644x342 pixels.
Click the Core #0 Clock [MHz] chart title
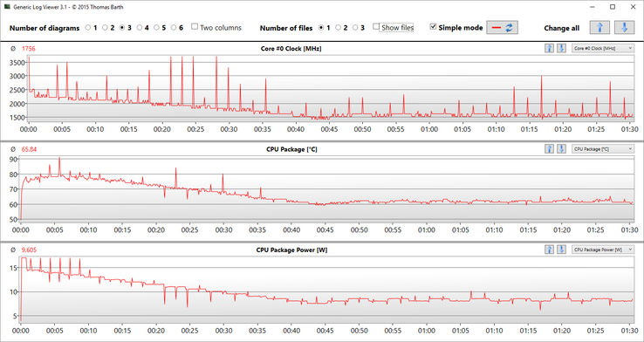[x=291, y=49]
